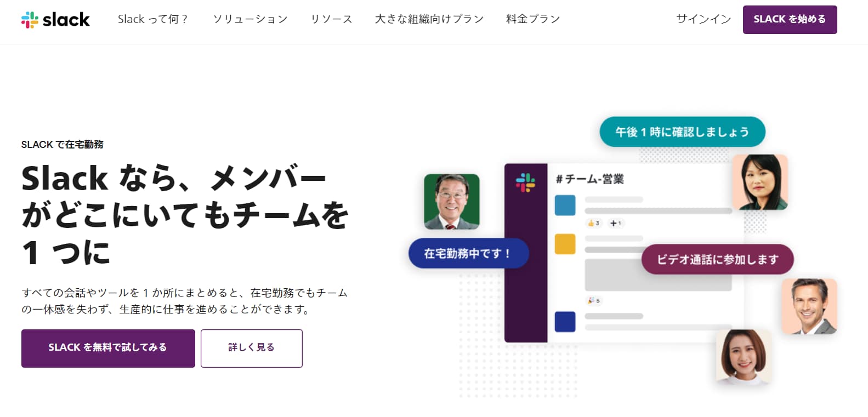
Task: Open the リソース menu
Action: (x=331, y=19)
